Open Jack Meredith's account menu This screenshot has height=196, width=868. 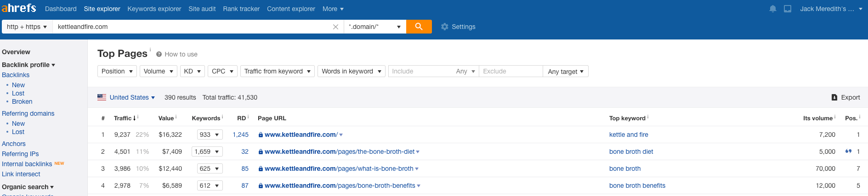tap(831, 9)
